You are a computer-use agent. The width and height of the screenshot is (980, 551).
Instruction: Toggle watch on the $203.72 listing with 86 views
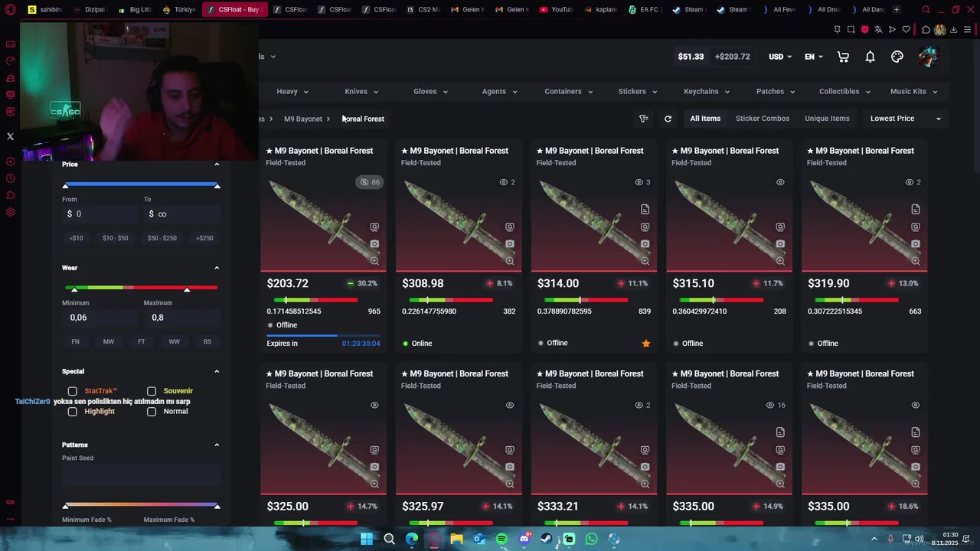pos(369,182)
